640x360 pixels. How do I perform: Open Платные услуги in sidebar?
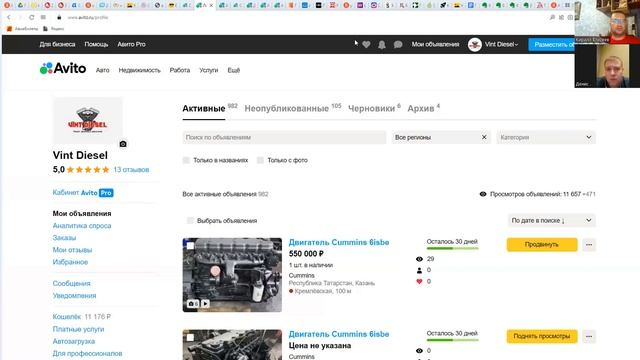78,329
